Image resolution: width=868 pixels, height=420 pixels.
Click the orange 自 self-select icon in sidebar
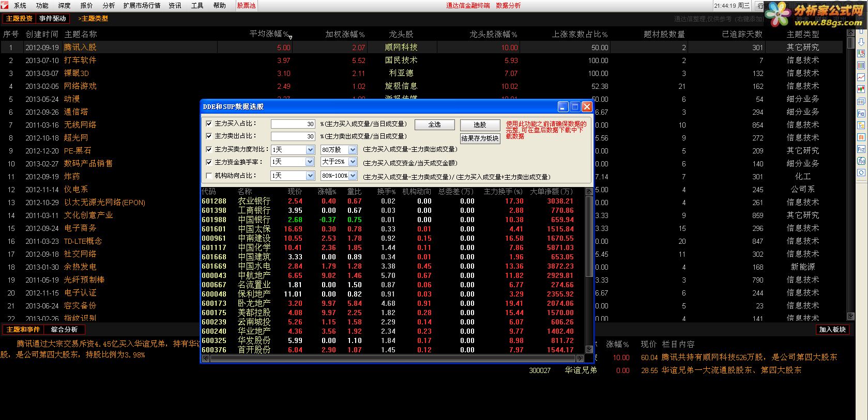tap(861, 137)
